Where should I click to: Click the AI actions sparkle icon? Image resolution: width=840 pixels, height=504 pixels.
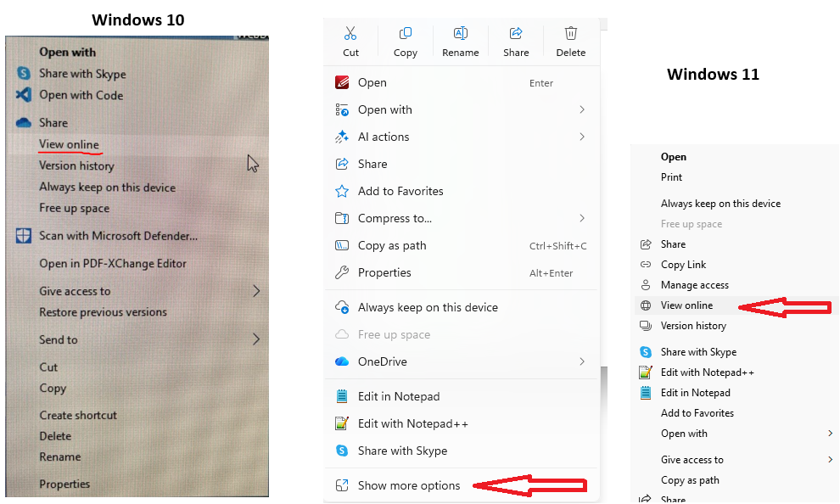click(x=342, y=137)
